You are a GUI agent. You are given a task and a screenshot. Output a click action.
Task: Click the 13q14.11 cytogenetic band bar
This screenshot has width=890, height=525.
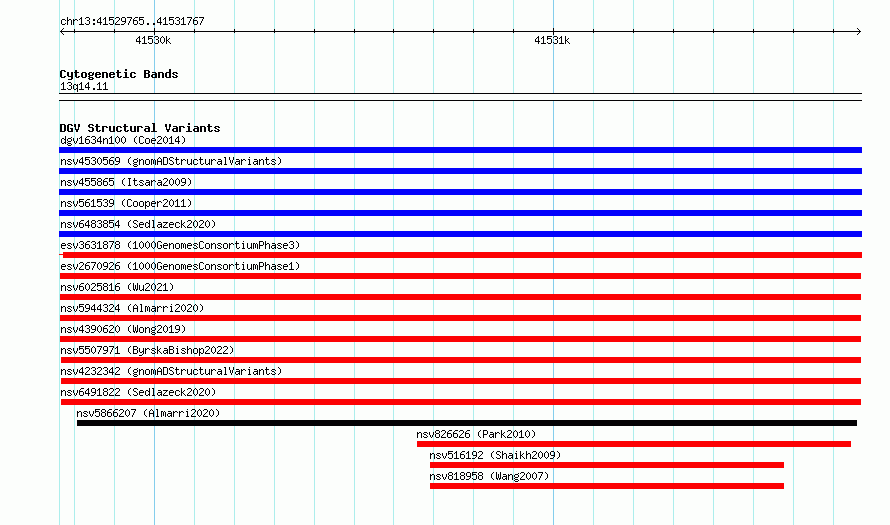pos(460,97)
